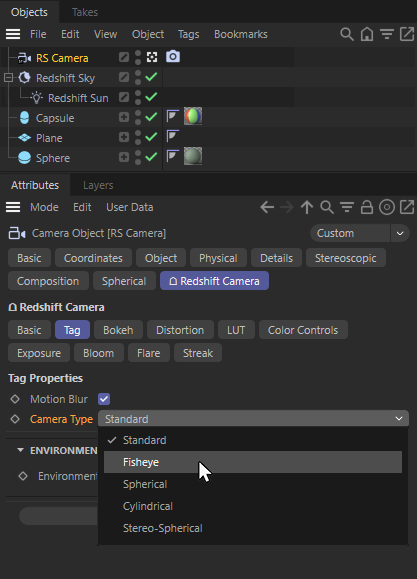This screenshot has height=579, width=417.
Task: Open Objects manager in a new window
Action: (x=407, y=34)
